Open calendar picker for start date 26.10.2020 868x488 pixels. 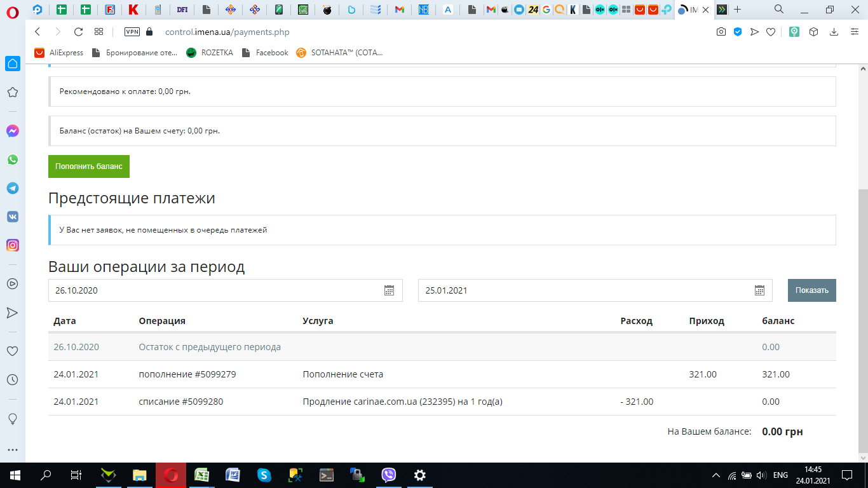point(390,290)
